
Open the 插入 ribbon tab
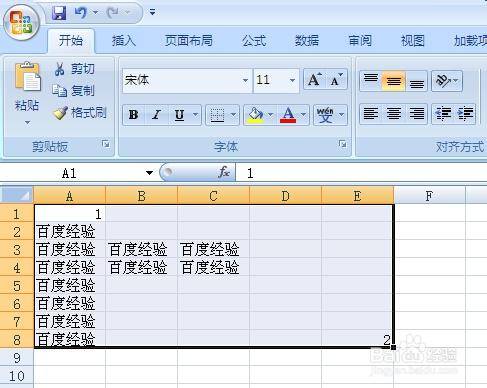coord(124,41)
